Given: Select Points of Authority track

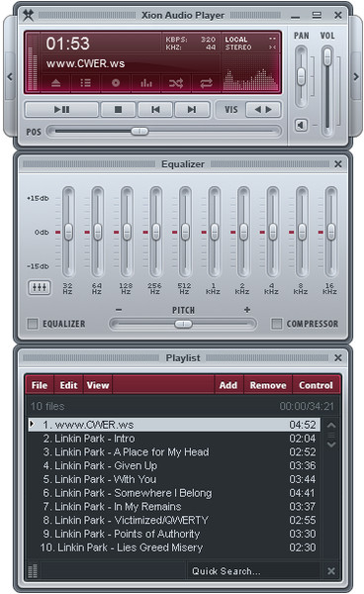Looking at the screenshot, I should click(x=174, y=534).
